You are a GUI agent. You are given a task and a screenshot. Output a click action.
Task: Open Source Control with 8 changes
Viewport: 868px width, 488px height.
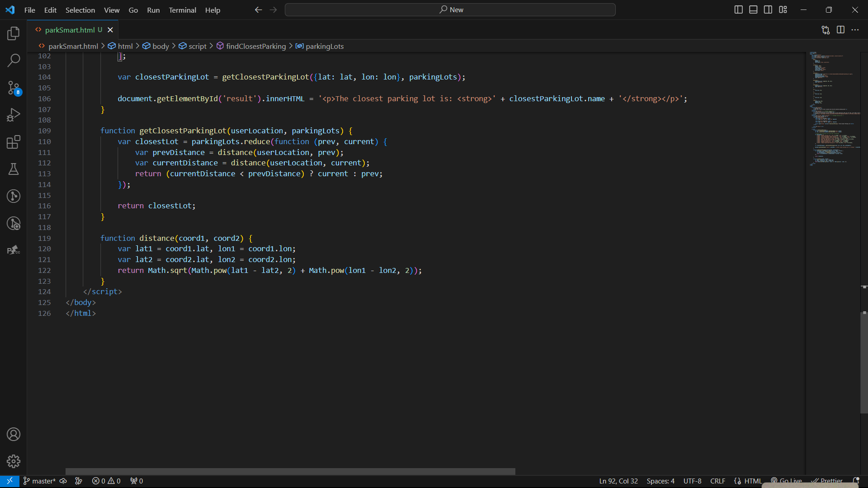point(14,88)
